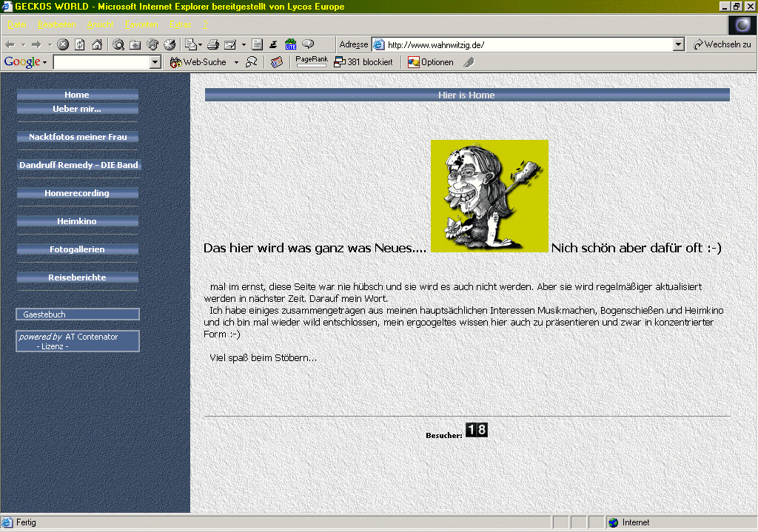Expand the Web-Suche dropdown arrow
The height and width of the screenshot is (532, 758).
(236, 62)
